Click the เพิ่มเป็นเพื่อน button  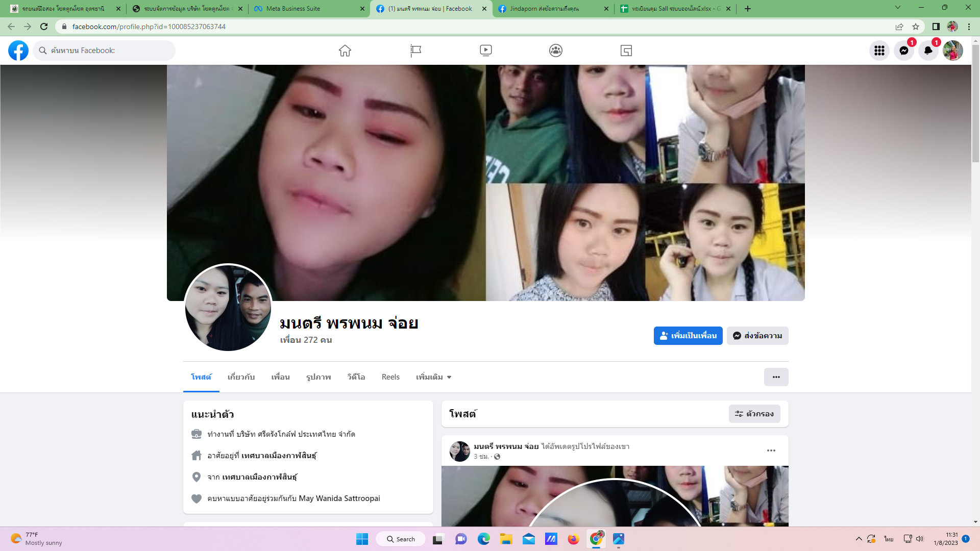click(688, 336)
